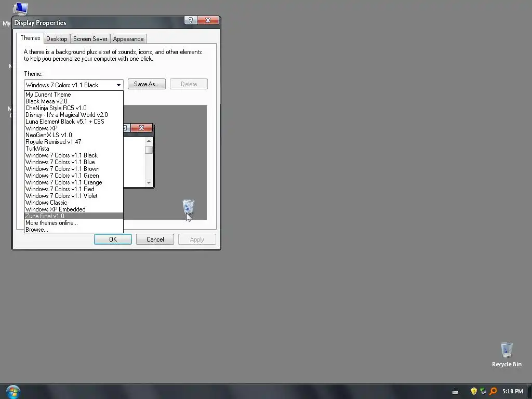Click the orange magnifier tray icon
This screenshot has width=532, height=399.
tap(494, 391)
